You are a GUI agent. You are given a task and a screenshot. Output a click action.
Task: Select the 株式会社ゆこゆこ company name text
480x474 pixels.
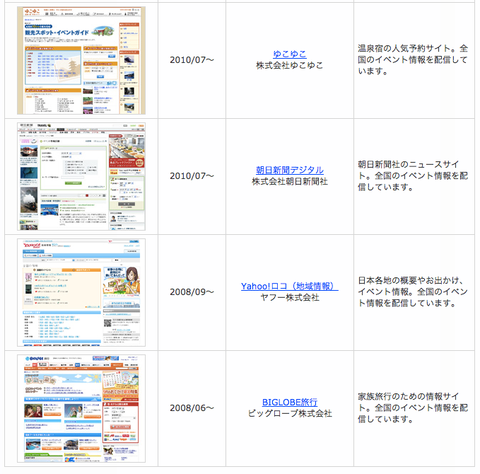click(289, 65)
